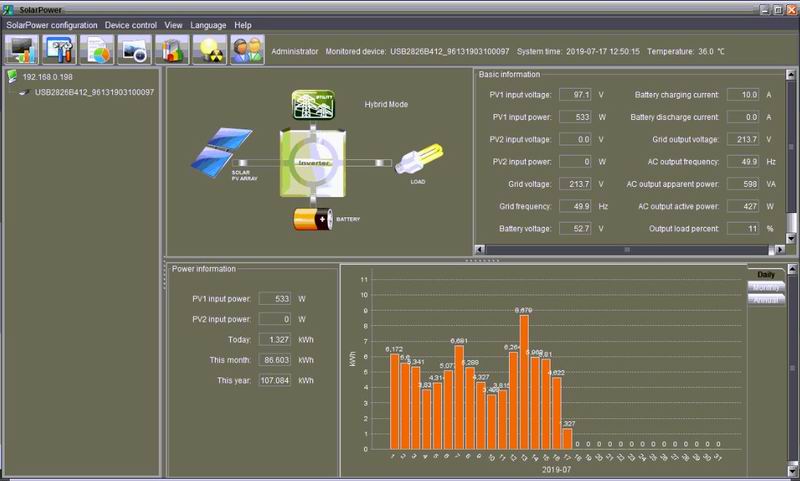Open the Language menu
The height and width of the screenshot is (481, 800).
click(208, 25)
